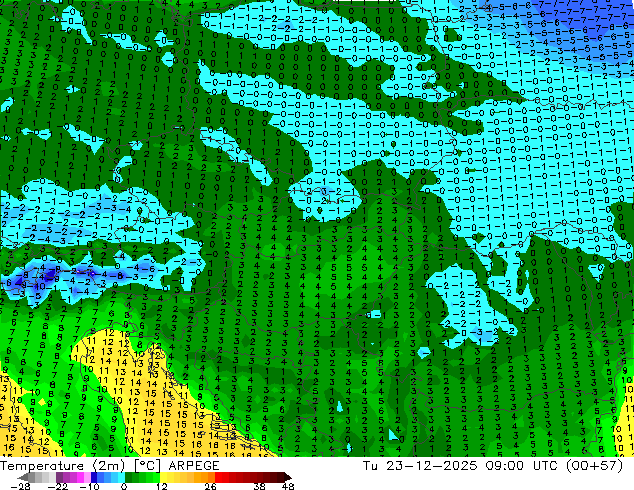Click the "-10" legend scale label
Image resolution: width=634 pixels, height=490 pixels.
coord(89,486)
